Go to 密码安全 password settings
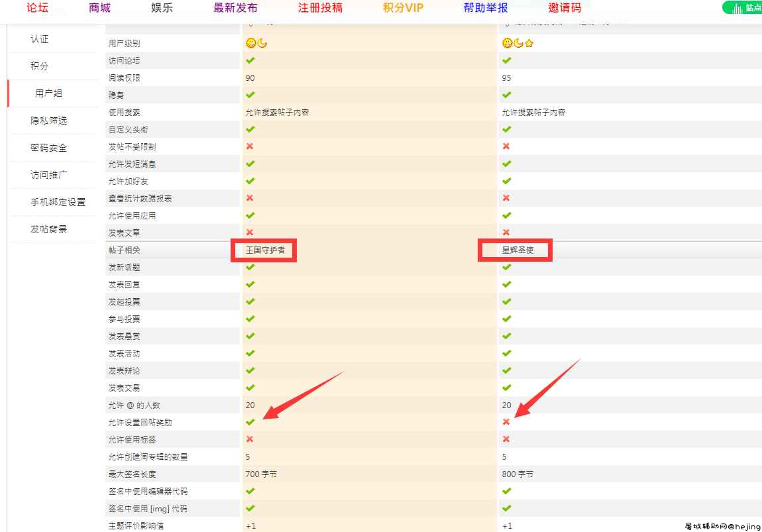This screenshot has height=532, width=762. tap(48, 148)
